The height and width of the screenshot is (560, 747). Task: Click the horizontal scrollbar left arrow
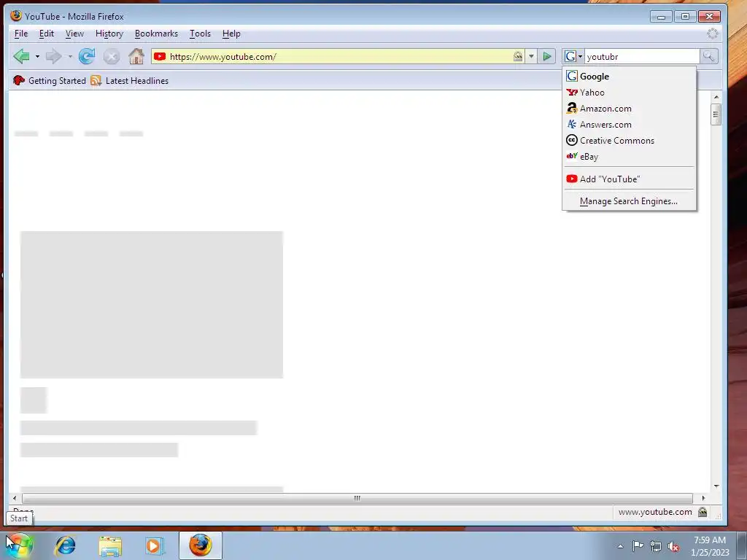tap(15, 498)
